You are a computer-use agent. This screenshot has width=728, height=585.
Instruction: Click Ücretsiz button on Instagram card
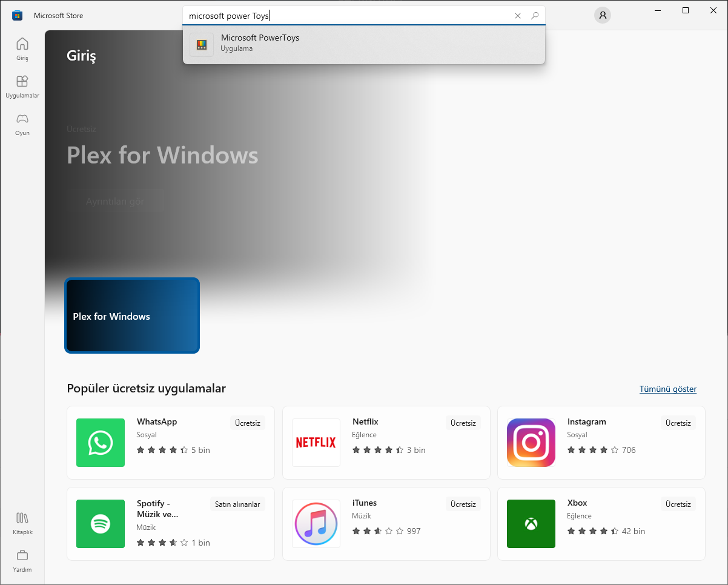(x=678, y=423)
